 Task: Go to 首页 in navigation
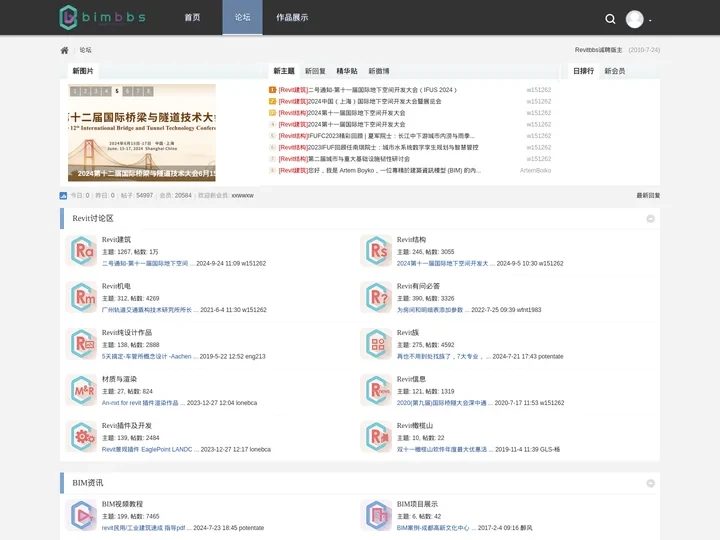coord(192,17)
